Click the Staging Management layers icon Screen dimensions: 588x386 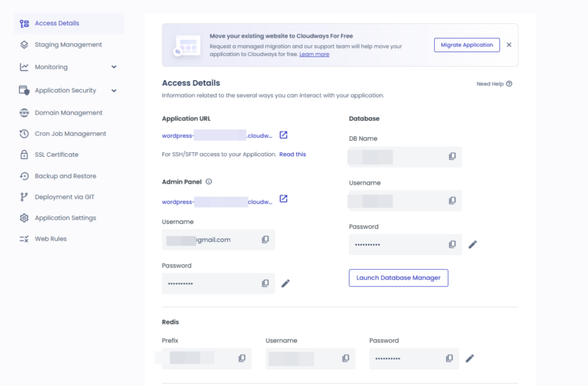tap(24, 45)
